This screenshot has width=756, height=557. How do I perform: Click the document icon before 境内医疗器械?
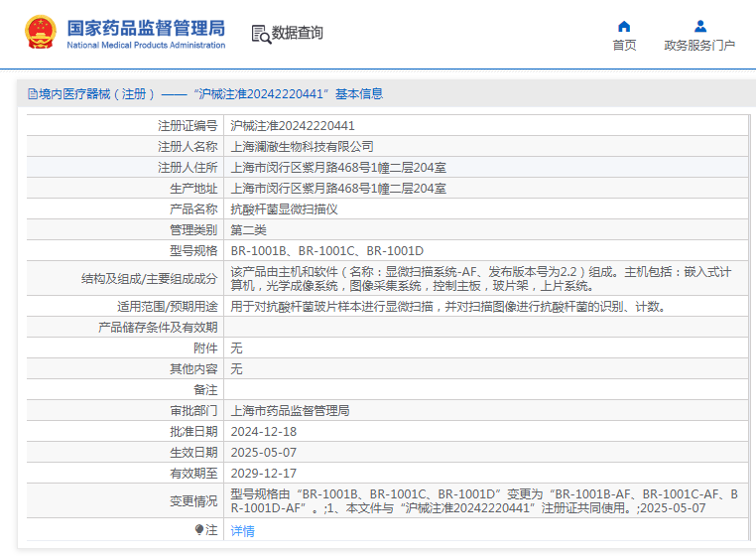(x=33, y=94)
